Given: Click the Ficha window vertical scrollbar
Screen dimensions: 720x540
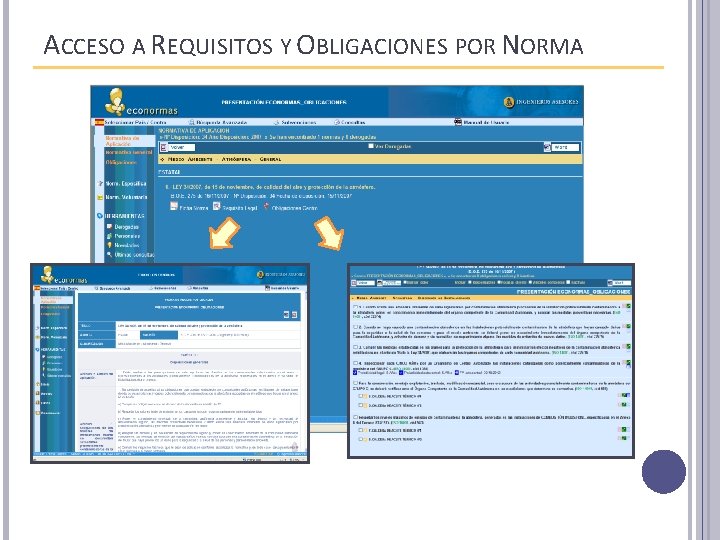Looking at the screenshot, I should pos(304,372).
